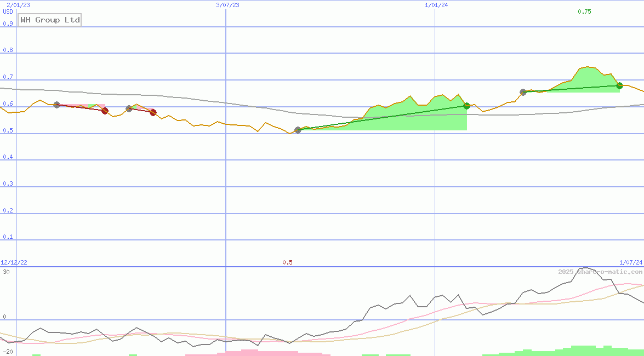Click the red marker on the second downtrend line
This screenshot has width=644, height=356.
point(153,112)
